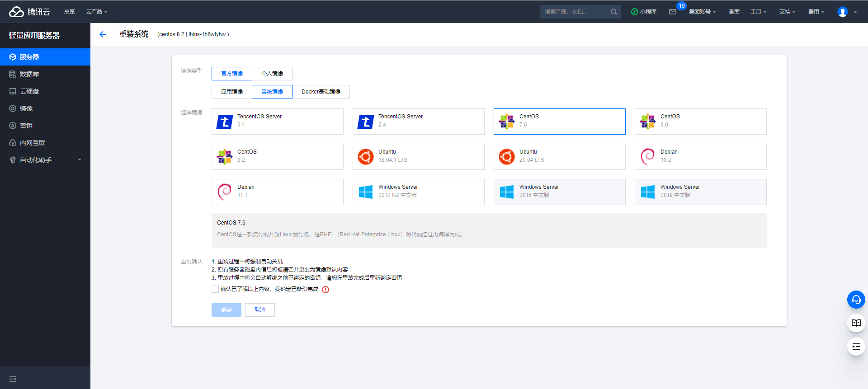Switch to 系统镜像 tab
Viewport: 868px width, 389px height.
click(272, 92)
